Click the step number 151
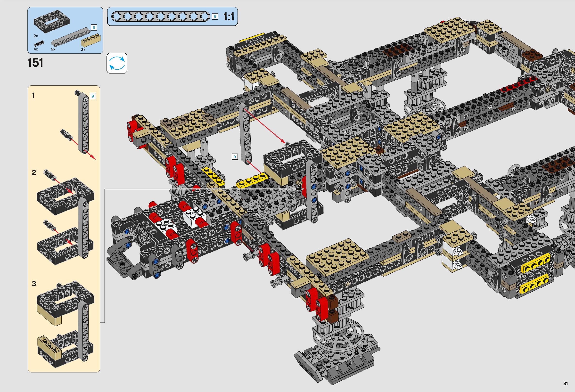This screenshot has width=575, height=392. (36, 63)
